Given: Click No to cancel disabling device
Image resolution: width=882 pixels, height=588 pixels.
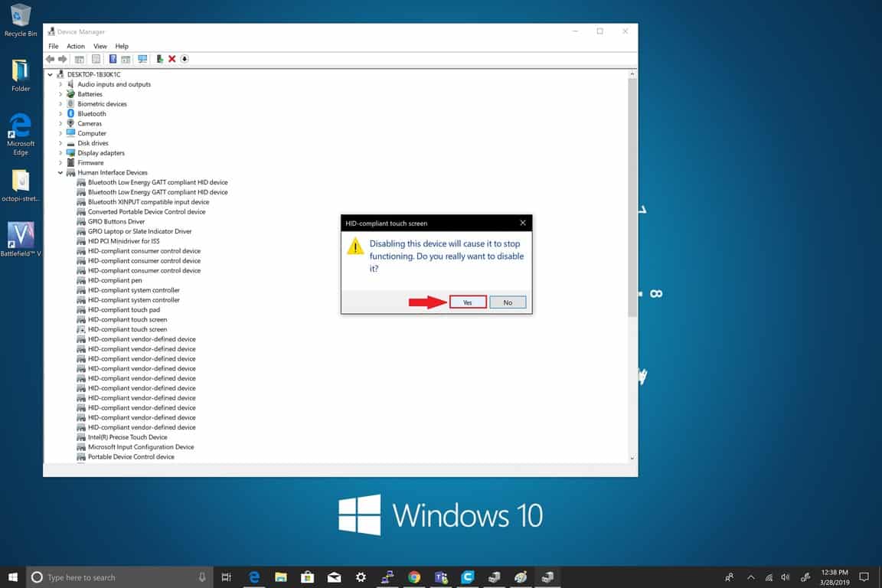Looking at the screenshot, I should click(x=508, y=302).
